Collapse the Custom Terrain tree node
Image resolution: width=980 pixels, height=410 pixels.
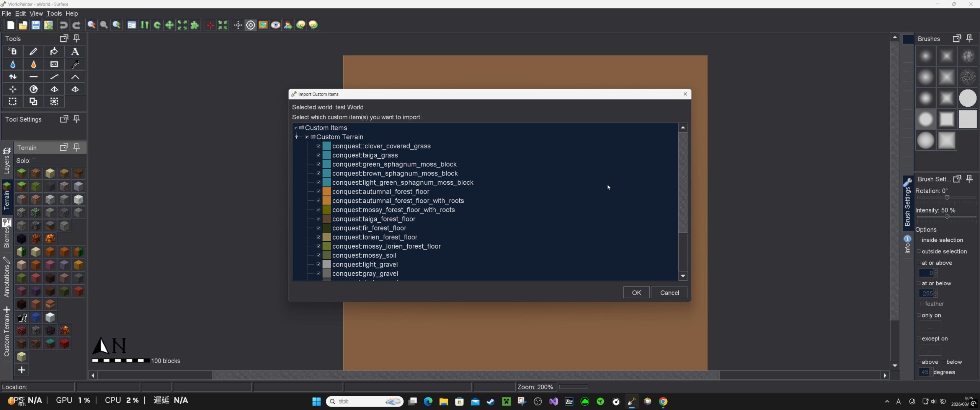point(297,137)
